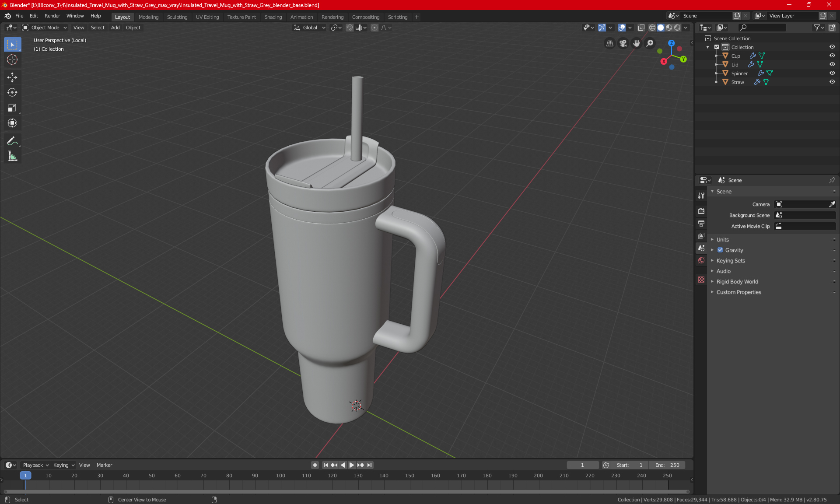Toggle camera view in viewport
This screenshot has height=504, width=840.
tap(623, 43)
